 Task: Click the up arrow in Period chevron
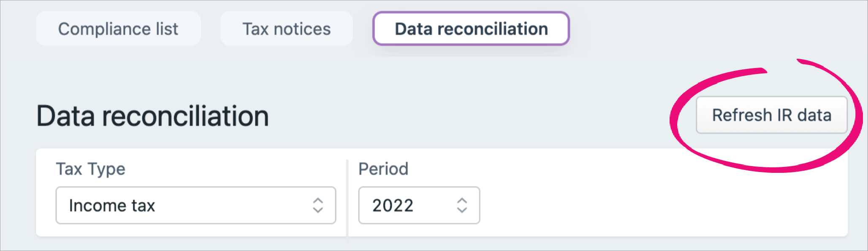[x=462, y=200]
